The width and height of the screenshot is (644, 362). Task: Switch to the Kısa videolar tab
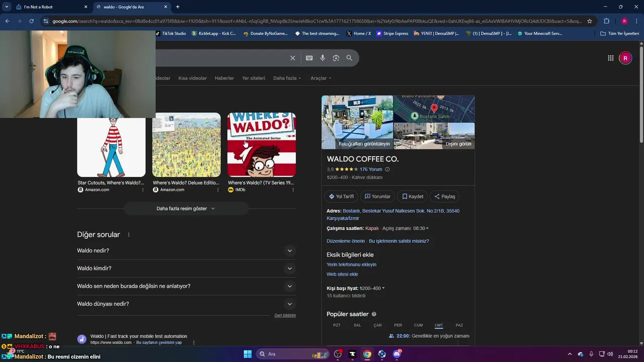point(192,78)
